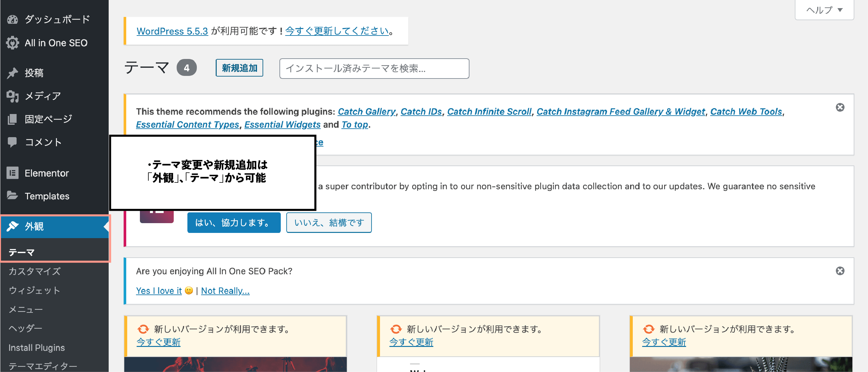
Task: Click 今すぐ更新 on the first theme card
Action: point(158,342)
